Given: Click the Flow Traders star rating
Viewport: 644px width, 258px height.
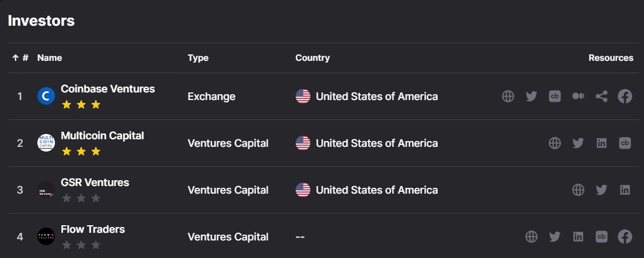Looking at the screenshot, I should (x=81, y=245).
